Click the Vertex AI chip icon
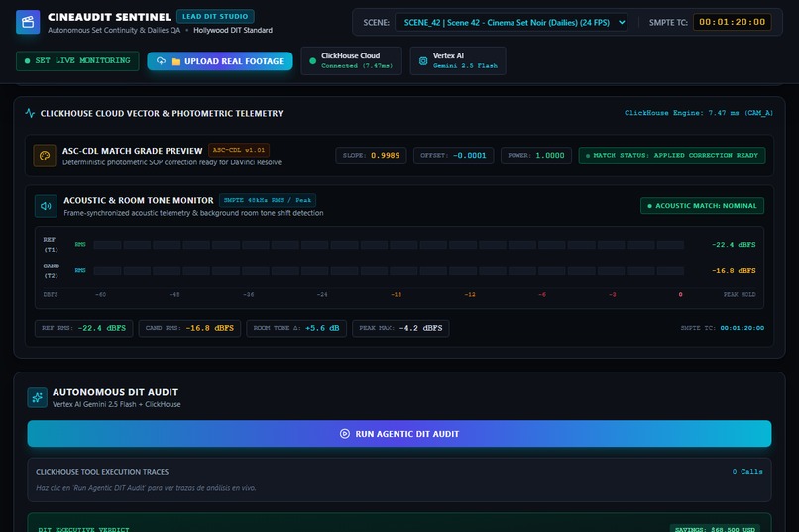The image size is (799, 532). click(x=423, y=61)
